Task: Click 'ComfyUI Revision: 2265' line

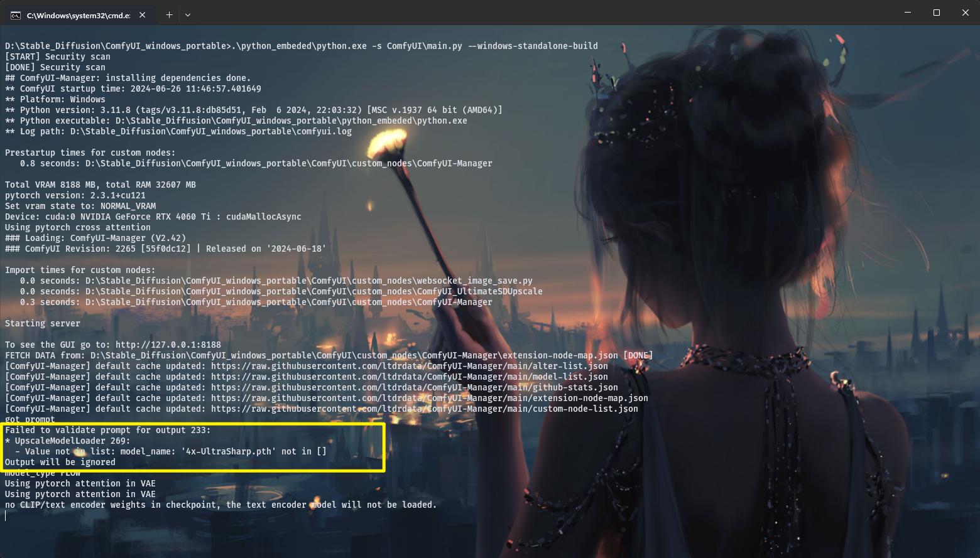Action: [166, 249]
